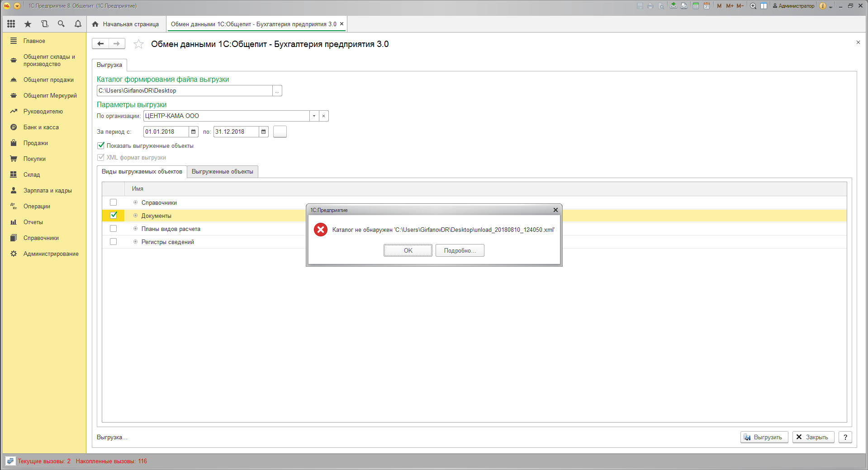Click the Имя column header

pos(485,189)
